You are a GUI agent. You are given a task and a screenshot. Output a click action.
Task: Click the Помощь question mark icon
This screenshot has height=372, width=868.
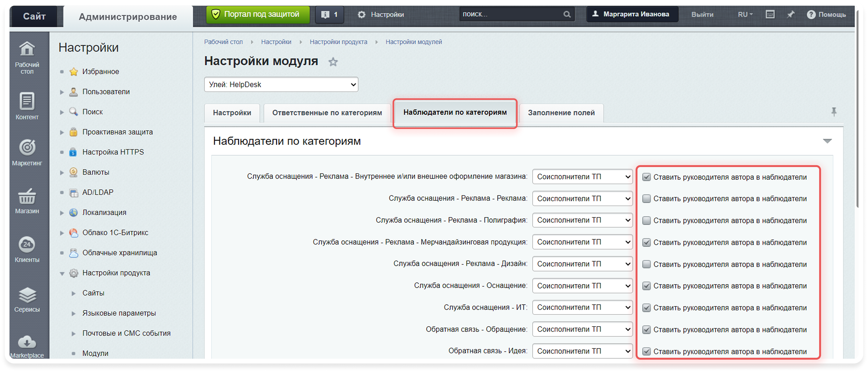click(x=812, y=14)
